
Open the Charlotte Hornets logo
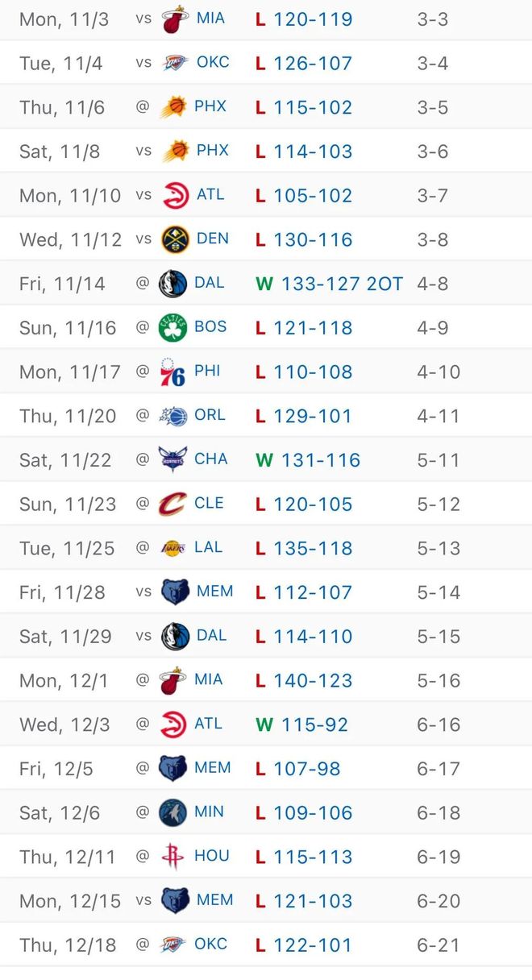click(x=172, y=460)
